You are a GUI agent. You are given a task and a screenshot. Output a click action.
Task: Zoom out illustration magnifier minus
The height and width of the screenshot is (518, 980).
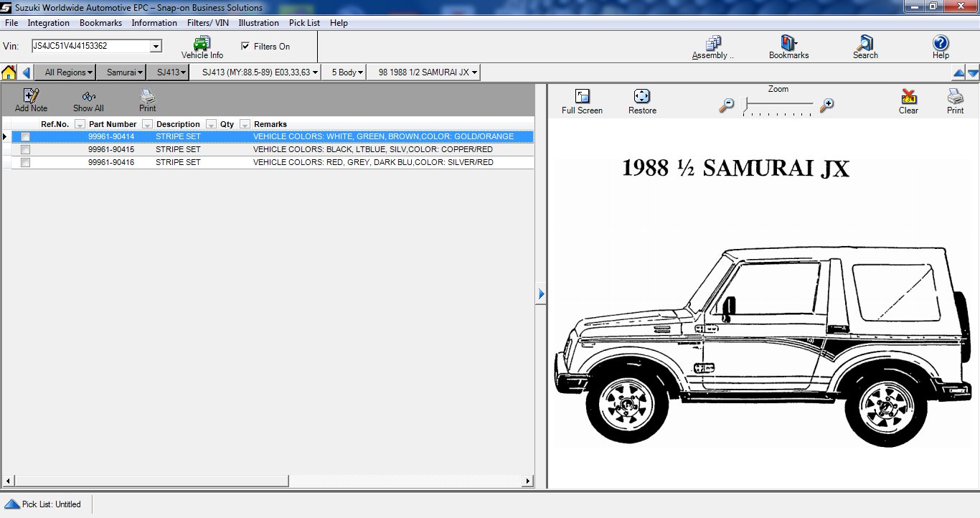(x=727, y=105)
